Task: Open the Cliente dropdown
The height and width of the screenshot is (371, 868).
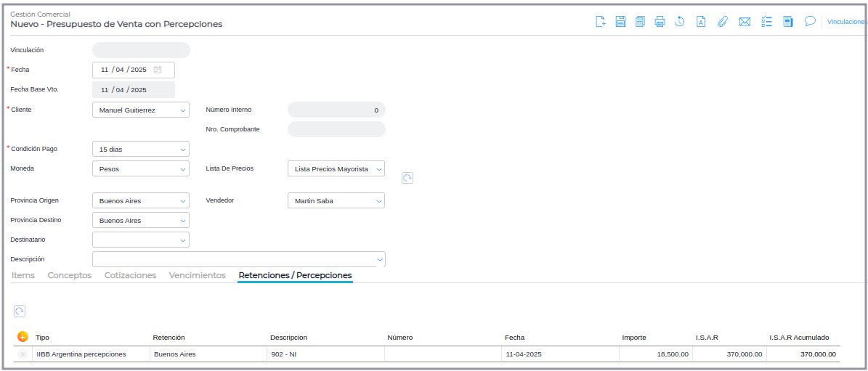Action: (x=140, y=110)
